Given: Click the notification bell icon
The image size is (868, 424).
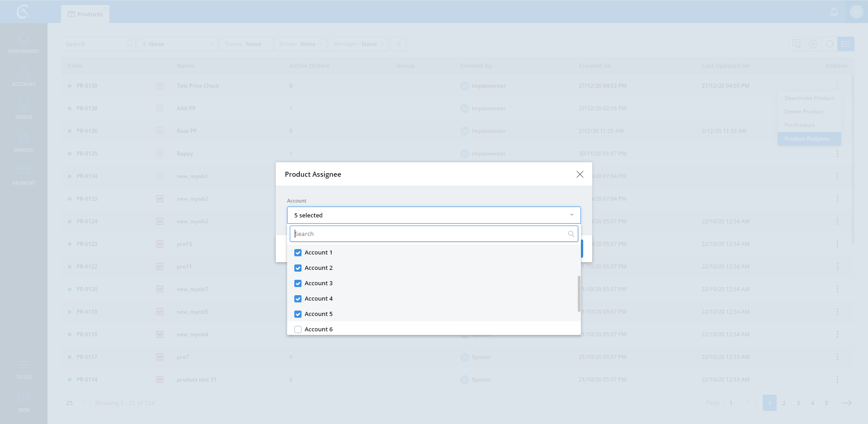Looking at the screenshot, I should click(x=834, y=12).
